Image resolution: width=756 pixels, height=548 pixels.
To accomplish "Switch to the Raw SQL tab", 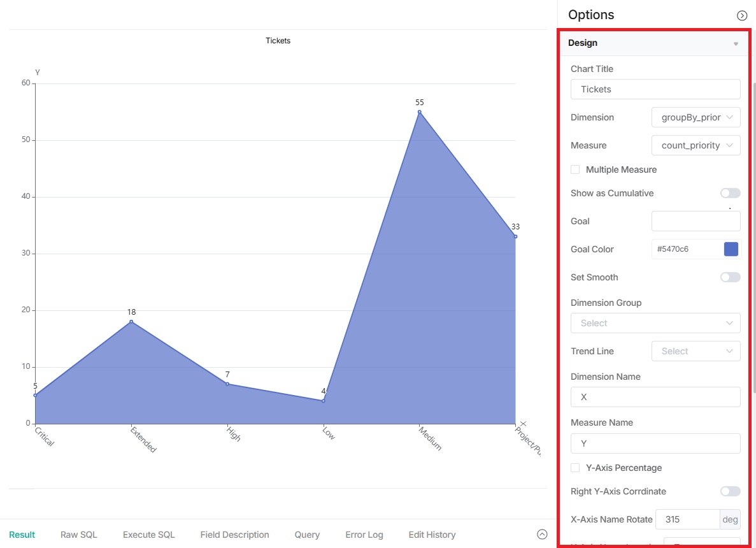I will [79, 535].
